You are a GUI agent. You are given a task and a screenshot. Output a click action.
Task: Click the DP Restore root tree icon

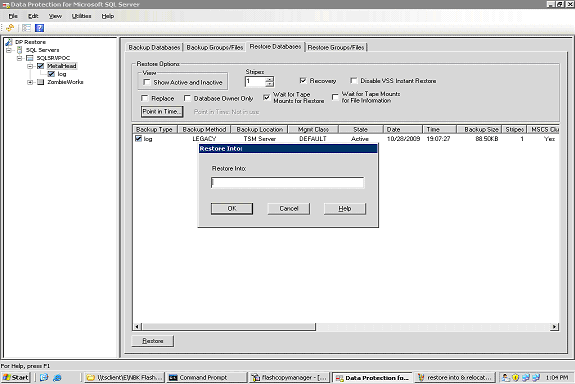click(x=9, y=42)
